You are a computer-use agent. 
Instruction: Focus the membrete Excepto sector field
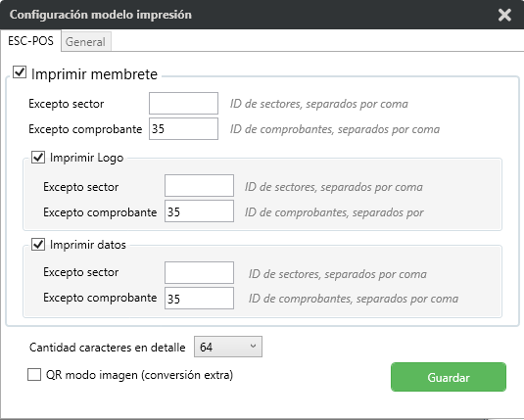coord(183,103)
